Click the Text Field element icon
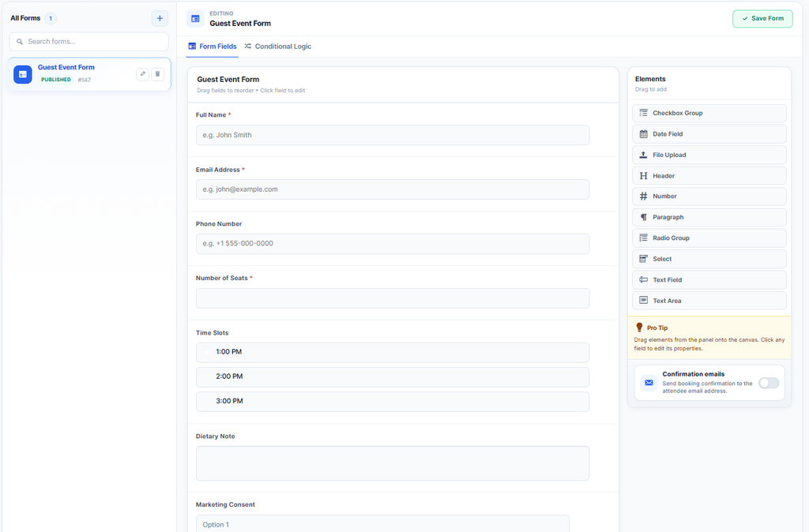Viewport: 809px width, 532px height. [x=643, y=280]
